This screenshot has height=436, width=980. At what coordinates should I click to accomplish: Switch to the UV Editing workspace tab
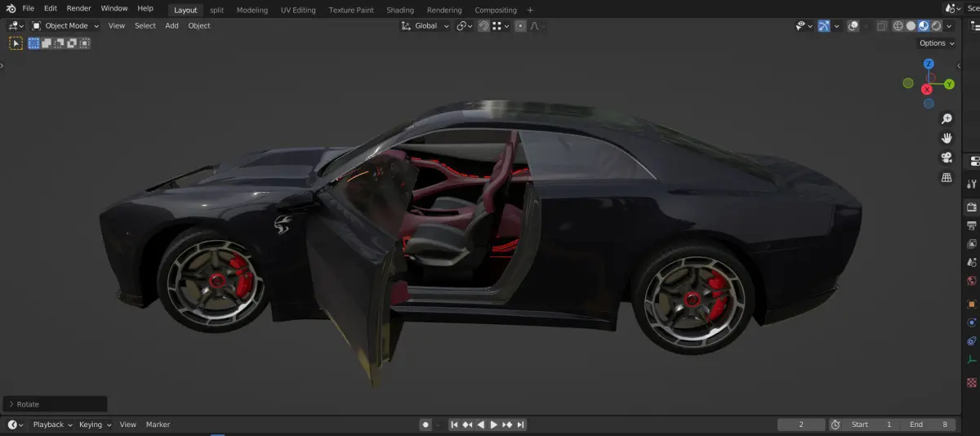pos(298,10)
